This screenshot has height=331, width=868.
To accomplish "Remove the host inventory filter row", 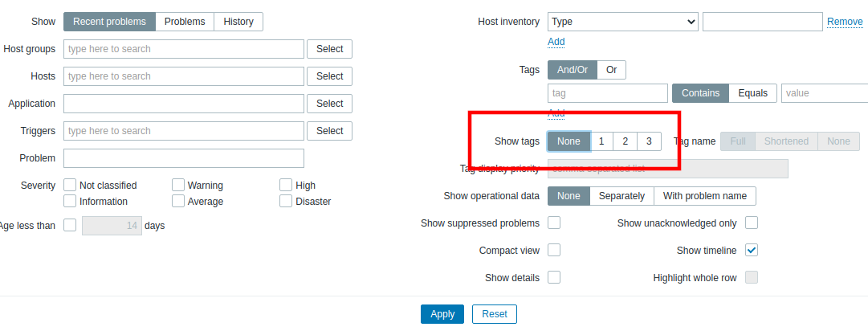I will pos(845,22).
